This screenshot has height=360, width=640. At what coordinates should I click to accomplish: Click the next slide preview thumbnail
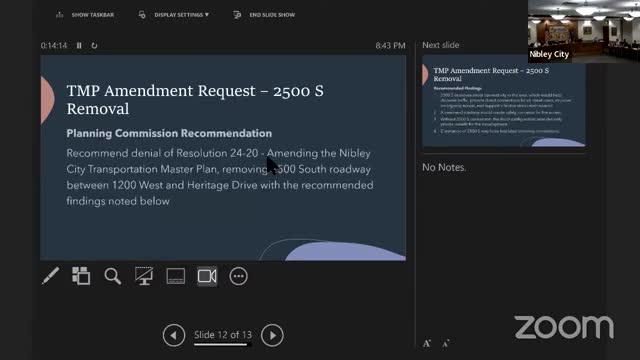[504, 101]
